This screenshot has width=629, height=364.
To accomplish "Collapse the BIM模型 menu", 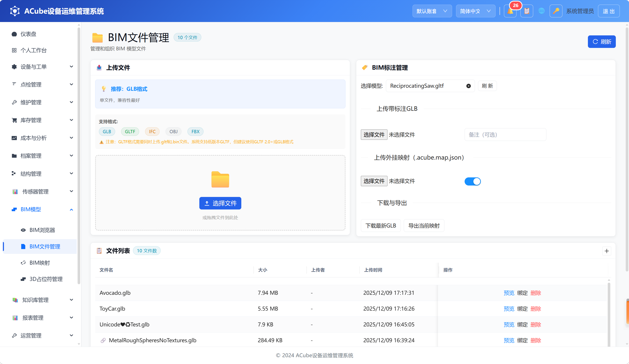I will click(42, 209).
